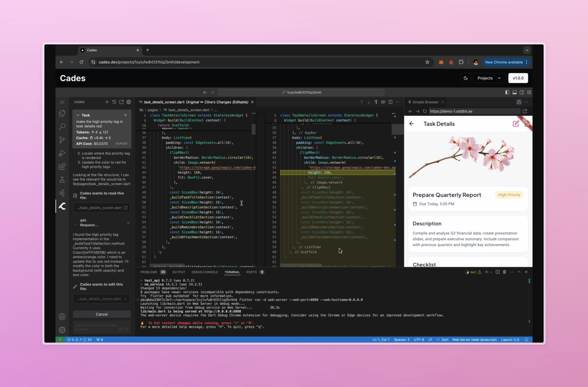Edit the task with the pink pencil icon
The width and height of the screenshot is (588, 387).
click(x=516, y=124)
